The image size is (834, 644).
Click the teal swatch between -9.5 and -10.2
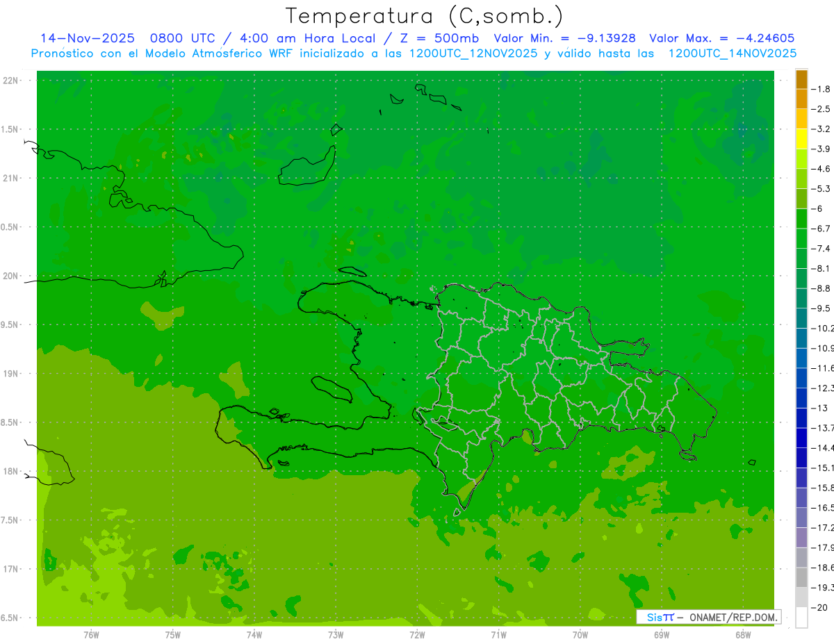point(801,318)
